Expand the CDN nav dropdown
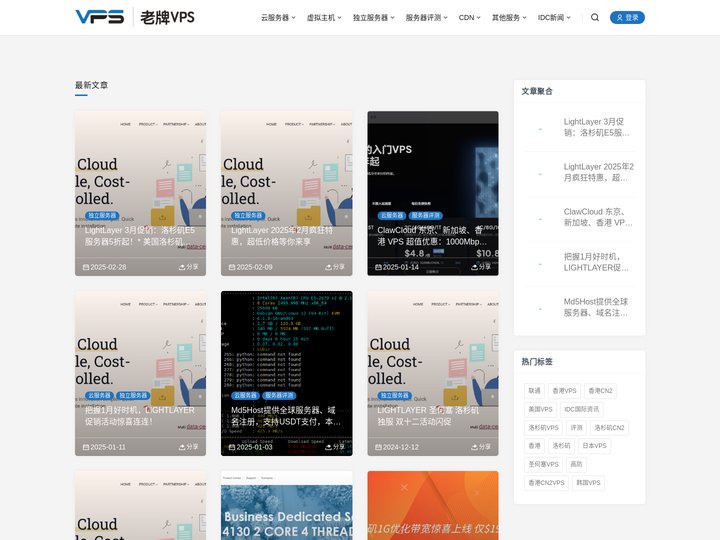Viewport: 720px width, 540px height. (469, 17)
